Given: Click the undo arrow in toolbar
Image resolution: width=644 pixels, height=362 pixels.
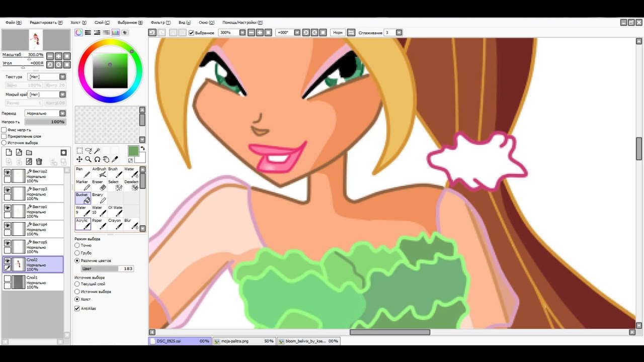Looking at the screenshot, I should pyautogui.click(x=152, y=32).
